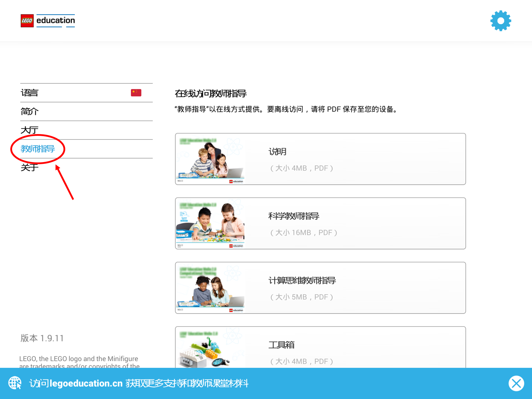Viewport: 532px width, 399px height.
Task: Click the legoeducation.cn banner link
Action: click(x=86, y=383)
